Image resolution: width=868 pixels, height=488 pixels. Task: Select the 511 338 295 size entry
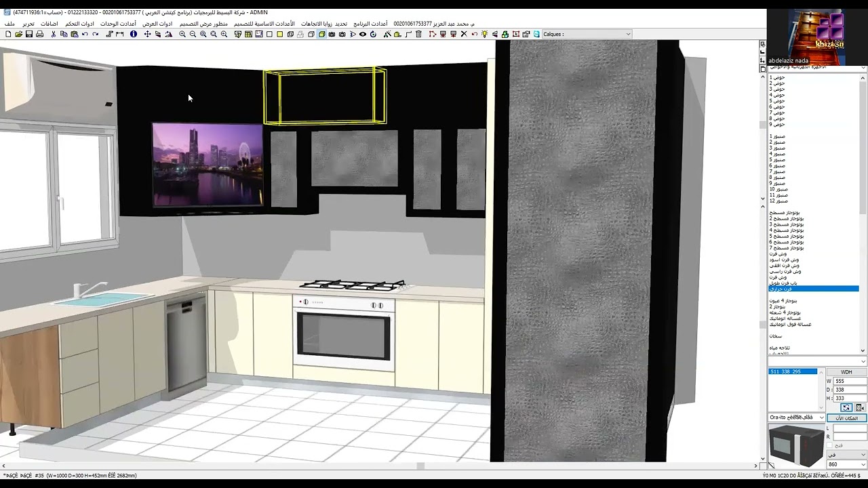pyautogui.click(x=793, y=371)
